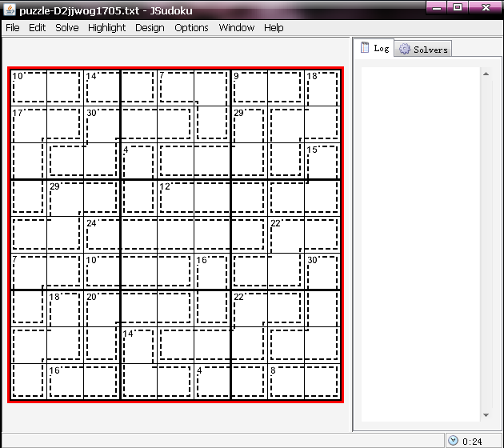The width and height of the screenshot is (504, 448).
Task: Open the Help menu
Action: 274,28
